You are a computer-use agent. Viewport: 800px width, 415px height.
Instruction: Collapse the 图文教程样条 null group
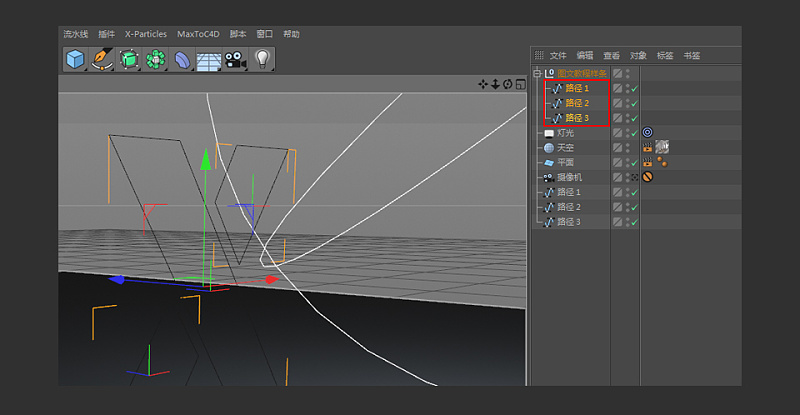point(537,73)
